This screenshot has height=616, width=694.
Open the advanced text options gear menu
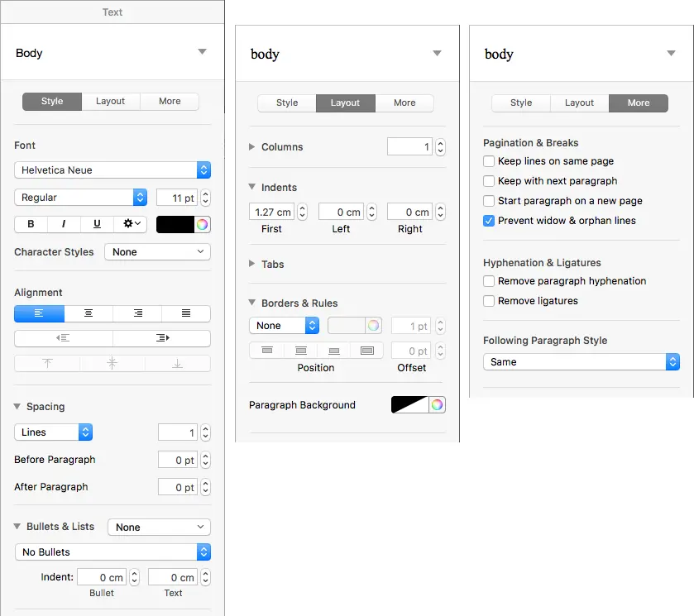(132, 224)
